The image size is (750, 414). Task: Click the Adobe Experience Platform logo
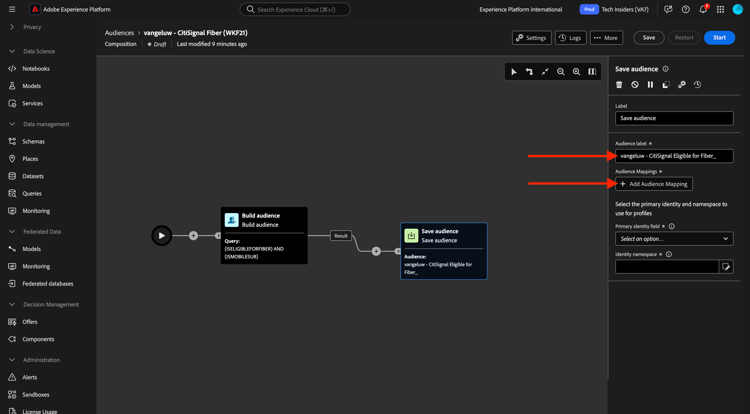35,9
